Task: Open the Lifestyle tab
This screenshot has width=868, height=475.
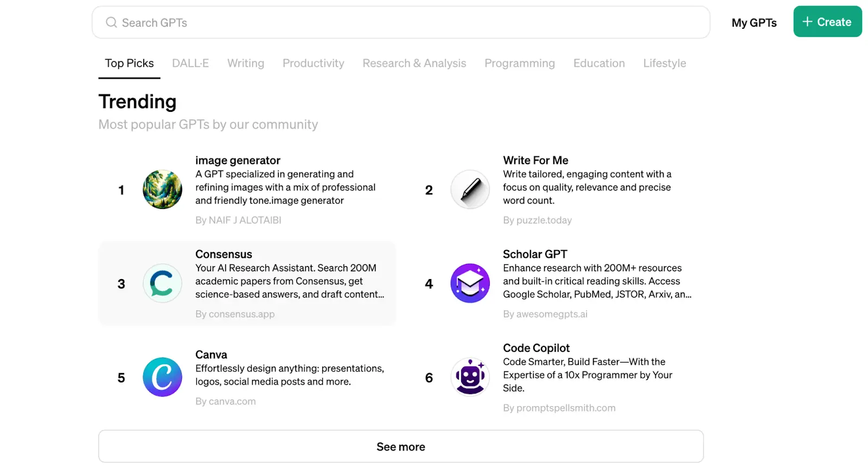Action: (x=665, y=64)
